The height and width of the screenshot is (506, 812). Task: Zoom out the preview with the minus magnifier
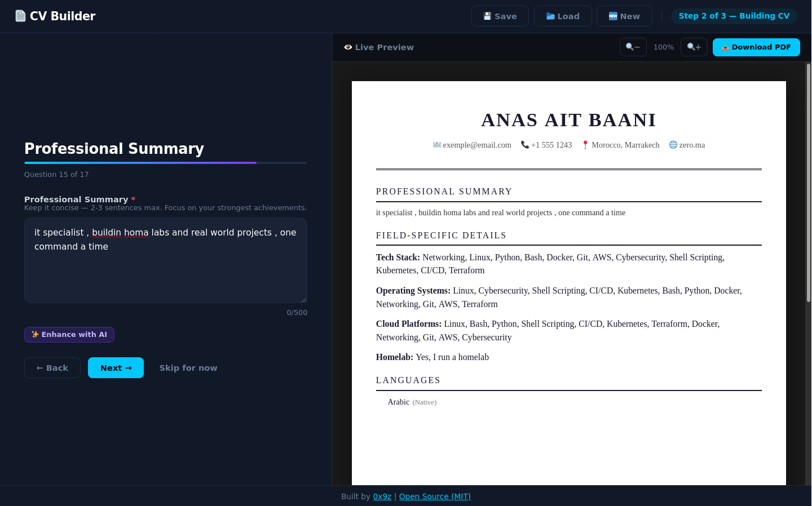click(633, 47)
